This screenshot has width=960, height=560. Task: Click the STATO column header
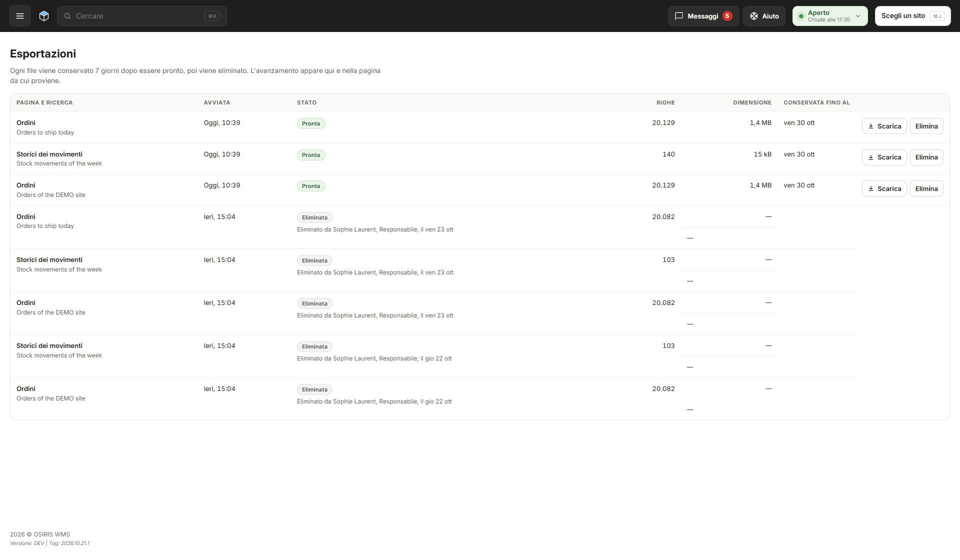(306, 102)
